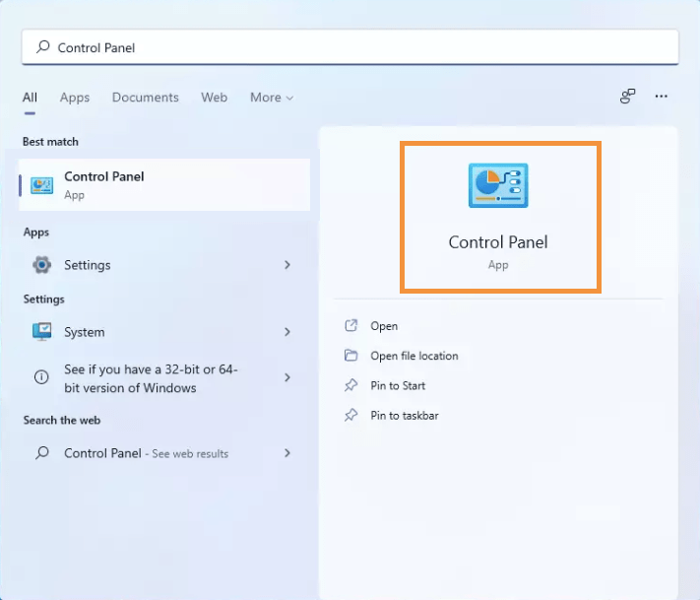Expand the Settings result chevron
The width and height of the screenshot is (700, 600).
[287, 265]
